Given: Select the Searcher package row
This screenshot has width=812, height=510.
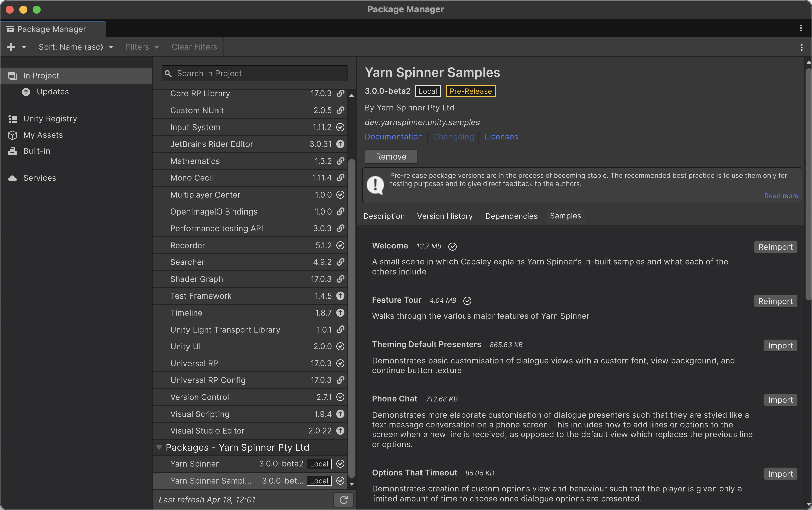Looking at the screenshot, I should 250,262.
